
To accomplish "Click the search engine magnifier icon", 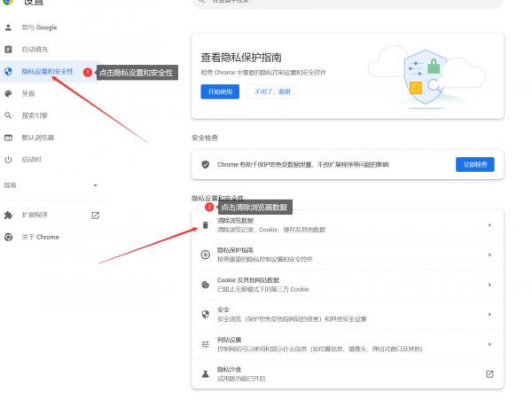I will point(9,115).
